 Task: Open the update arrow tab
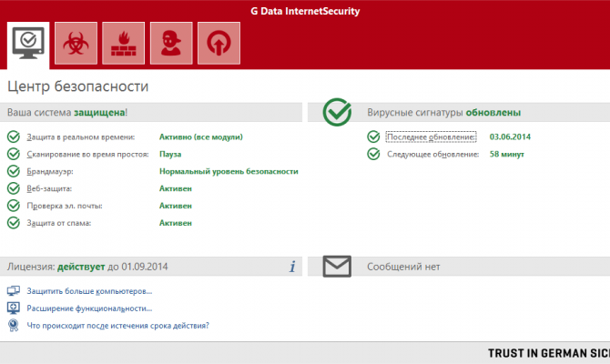219,43
